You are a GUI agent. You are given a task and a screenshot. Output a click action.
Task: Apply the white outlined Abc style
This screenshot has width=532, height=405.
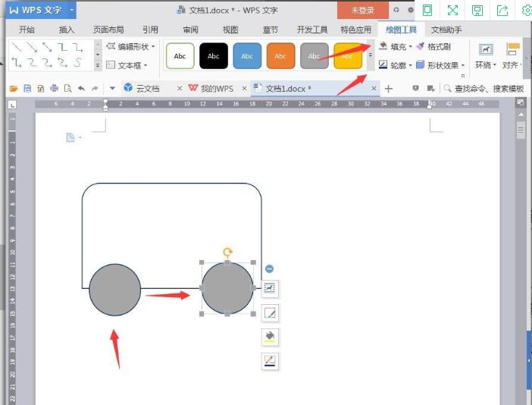(x=180, y=55)
